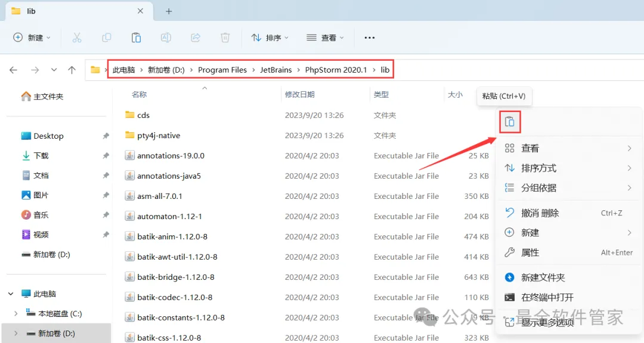Click 新加卷 (D:) breadcrumb in address bar
Viewport: 644px width, 343px height.
[x=166, y=70]
